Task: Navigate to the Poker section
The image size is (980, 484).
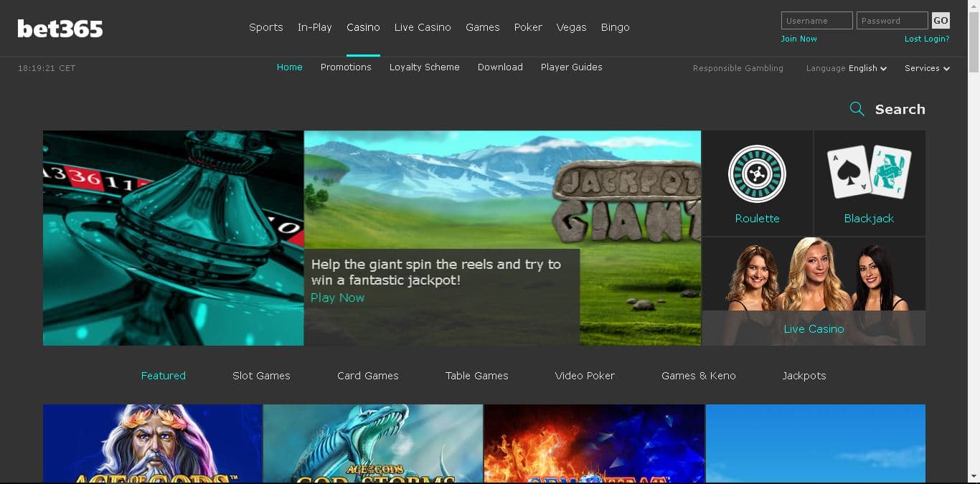Action: pos(528,27)
